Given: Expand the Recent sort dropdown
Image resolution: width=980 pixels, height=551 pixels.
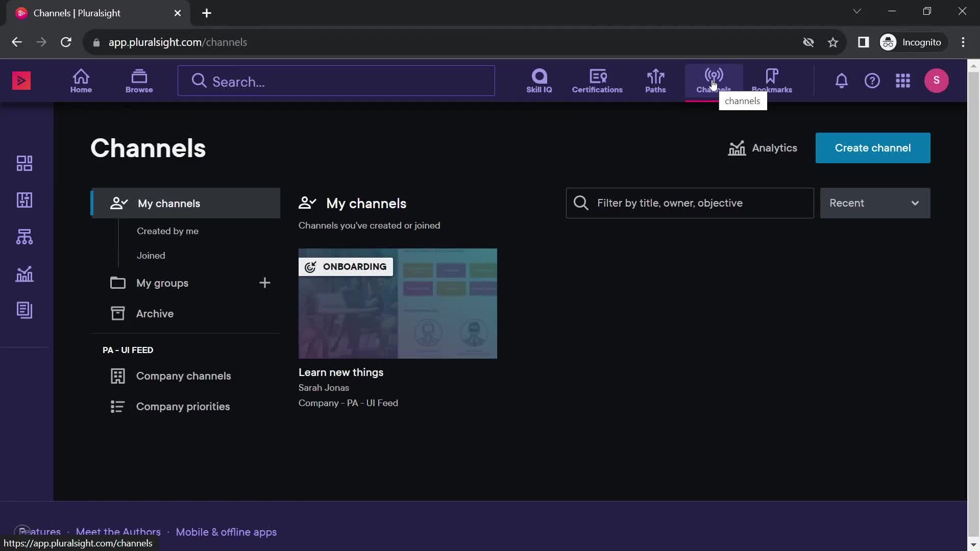Looking at the screenshot, I should coord(875,203).
